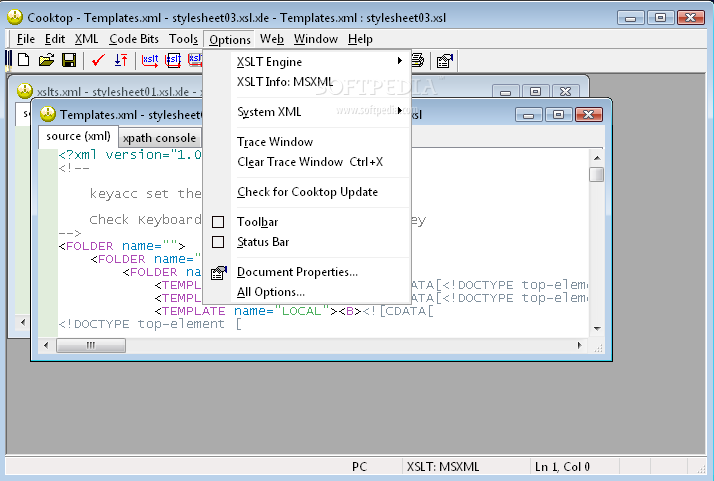Viewport: 714px width, 481px height.
Task: Click the XSLT: MSXML status bar entry
Action: [x=443, y=466]
